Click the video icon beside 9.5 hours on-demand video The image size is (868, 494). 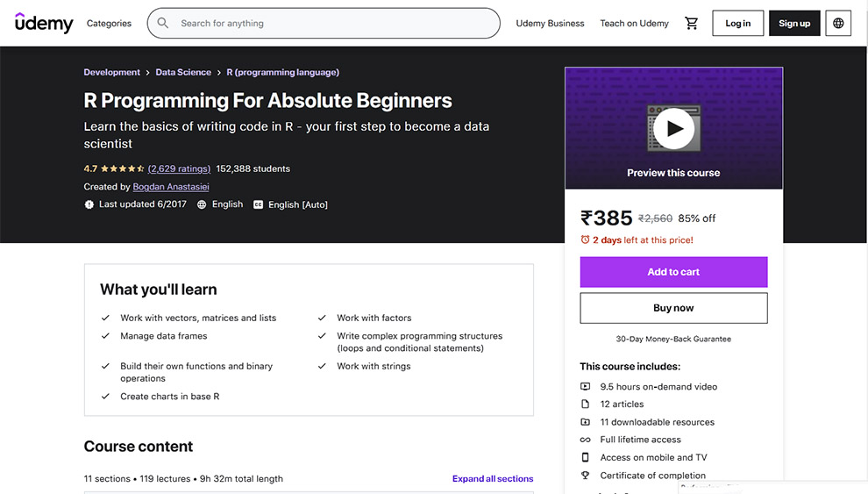point(585,387)
